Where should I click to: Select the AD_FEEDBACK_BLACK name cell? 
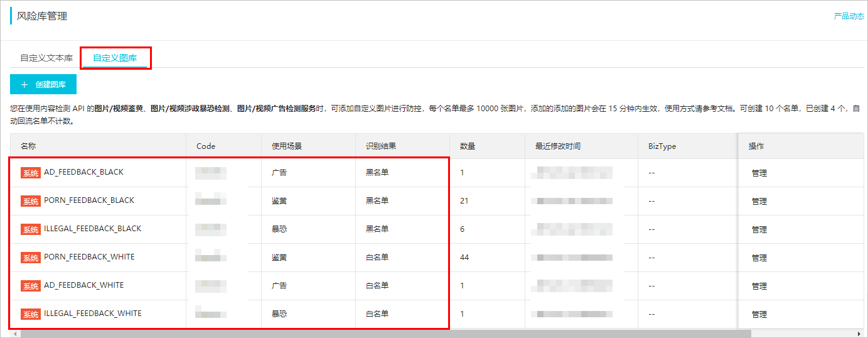pos(98,173)
